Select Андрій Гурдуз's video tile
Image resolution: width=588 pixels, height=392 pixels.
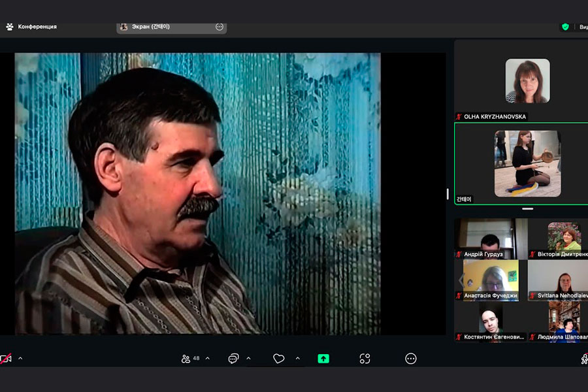tap(490, 238)
